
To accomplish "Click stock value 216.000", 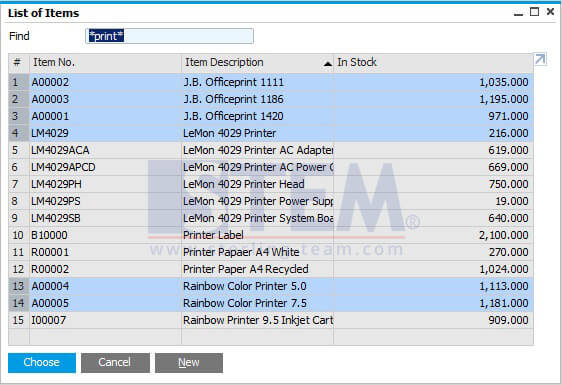I will [x=509, y=133].
